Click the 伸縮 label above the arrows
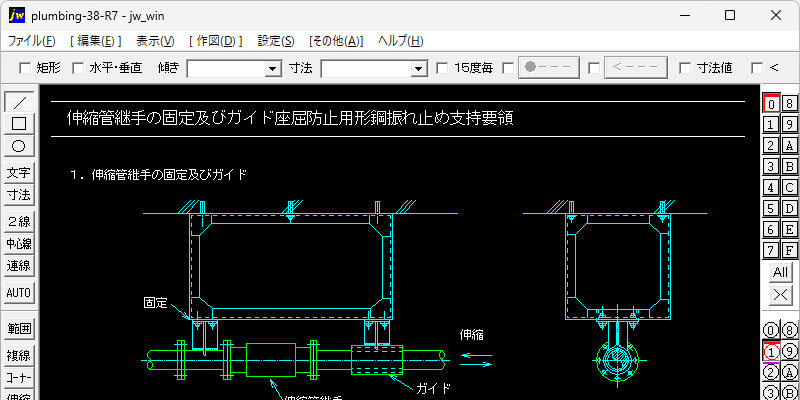Screen dimensions: 800x400 [471, 335]
